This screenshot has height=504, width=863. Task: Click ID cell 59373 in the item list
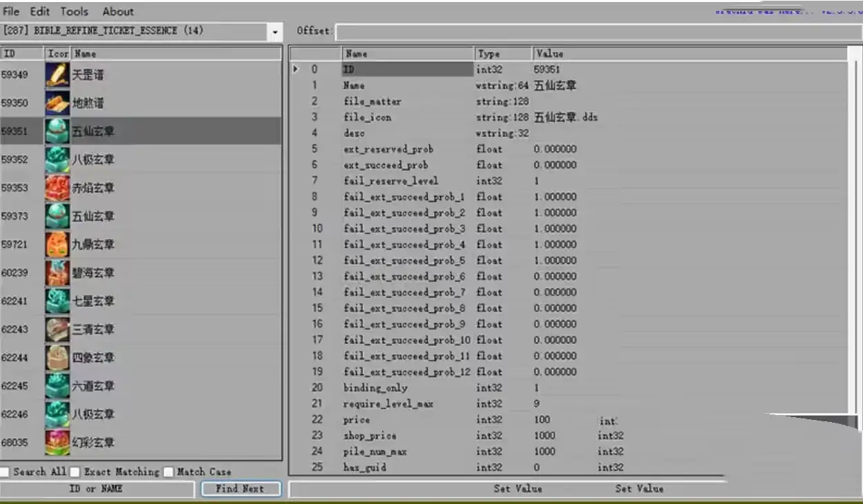click(x=14, y=216)
